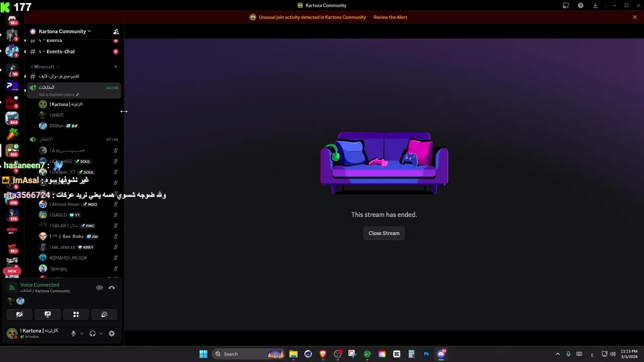Open clock showing 11:15 PM

pos(629,354)
